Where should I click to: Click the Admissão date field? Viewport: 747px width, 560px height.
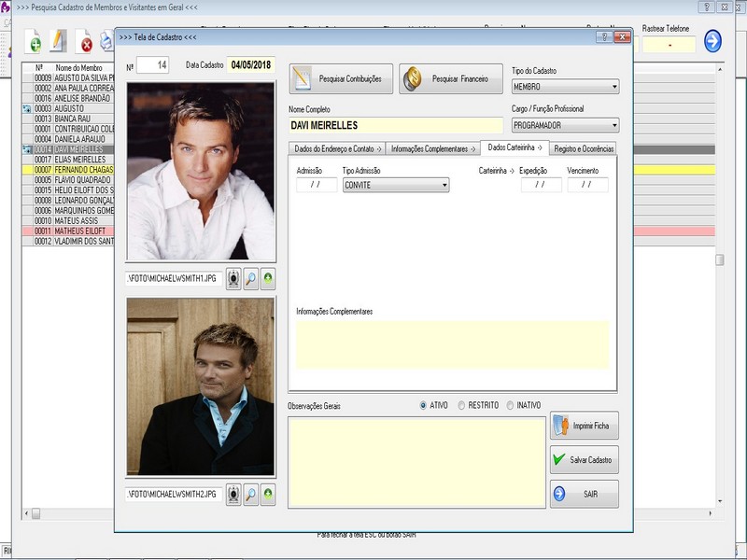coord(317,185)
